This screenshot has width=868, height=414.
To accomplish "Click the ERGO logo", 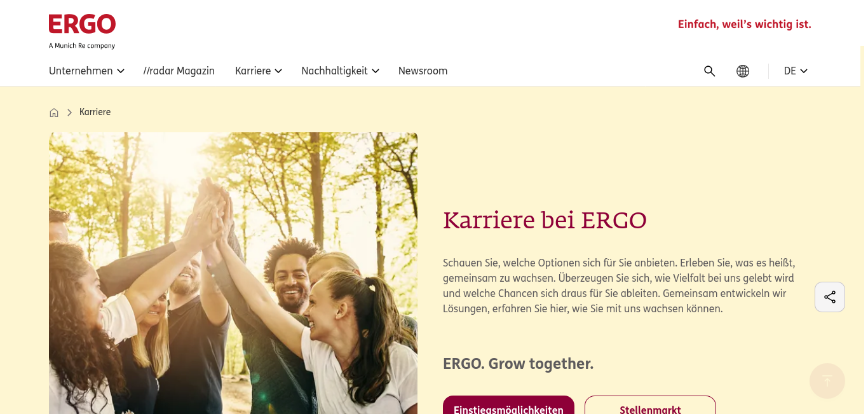I will (82, 25).
